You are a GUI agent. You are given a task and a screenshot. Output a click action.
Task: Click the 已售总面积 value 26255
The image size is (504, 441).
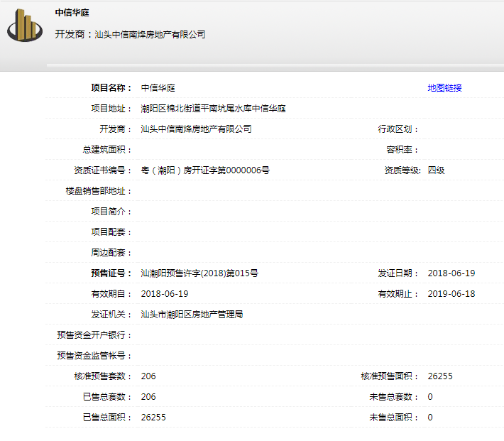point(153,418)
